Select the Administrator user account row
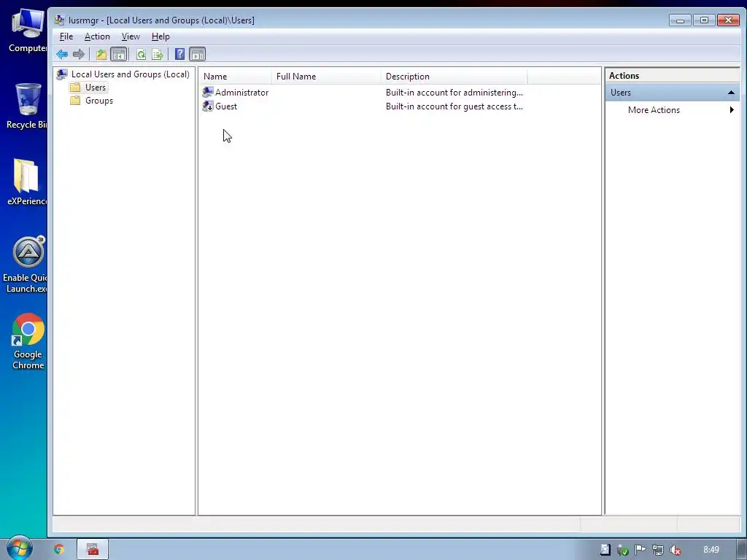 (x=363, y=93)
